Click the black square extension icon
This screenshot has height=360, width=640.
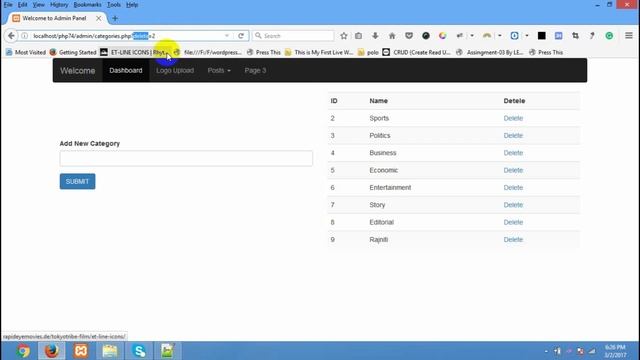[x=542, y=36]
